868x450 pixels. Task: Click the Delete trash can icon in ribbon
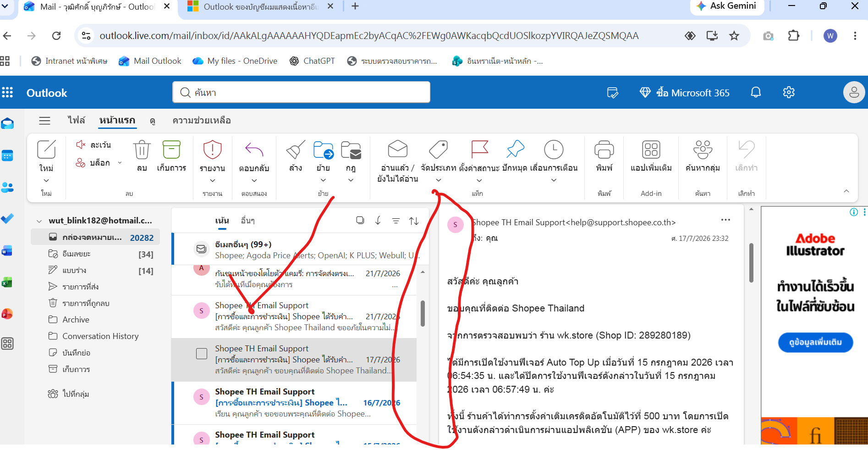coord(142,150)
